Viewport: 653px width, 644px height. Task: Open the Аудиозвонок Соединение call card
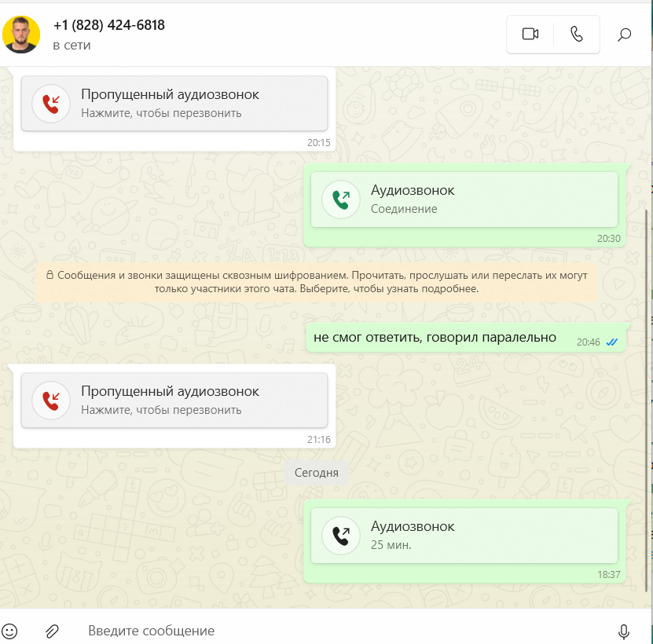click(464, 199)
